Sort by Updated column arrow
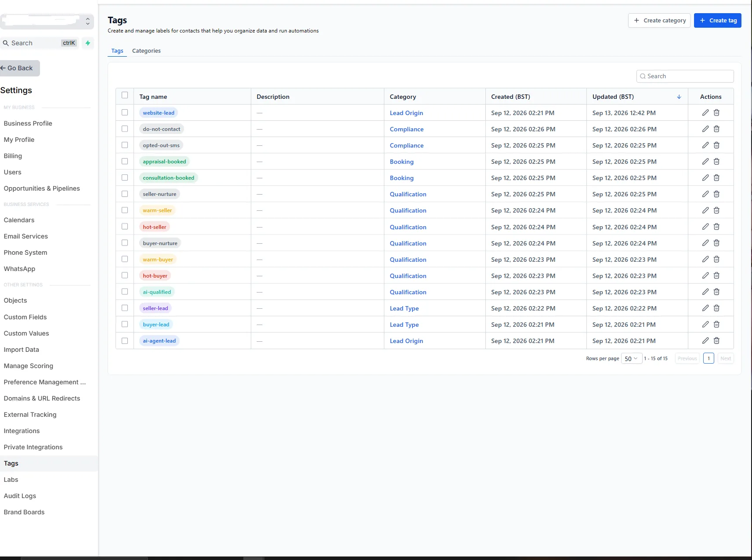The height and width of the screenshot is (560, 752). tap(679, 97)
